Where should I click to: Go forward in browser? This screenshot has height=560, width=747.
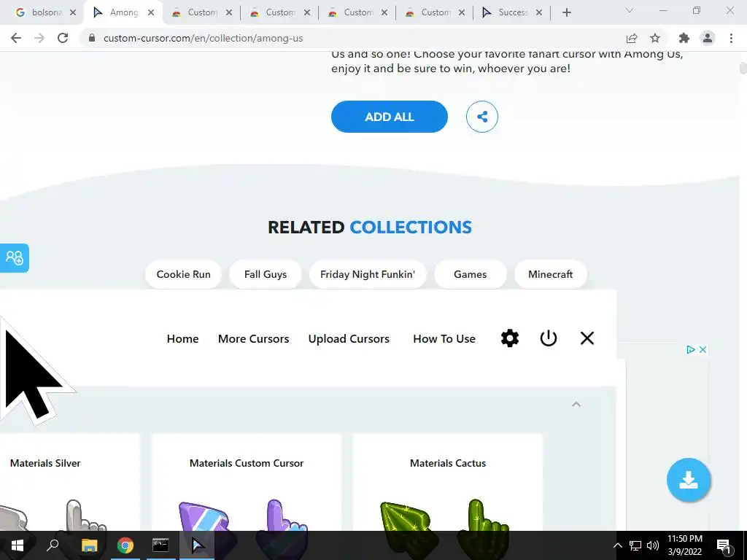[x=39, y=38]
